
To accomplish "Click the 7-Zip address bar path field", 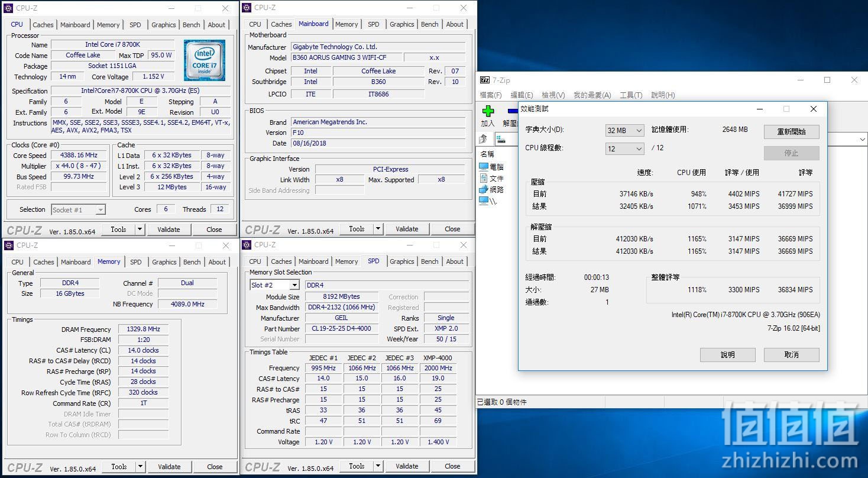I will click(x=682, y=139).
